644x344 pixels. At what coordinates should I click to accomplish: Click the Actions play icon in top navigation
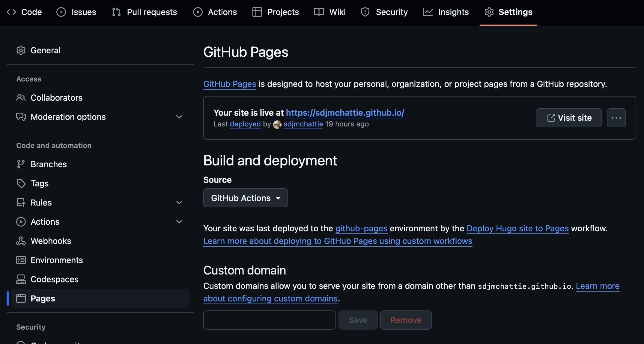click(198, 12)
